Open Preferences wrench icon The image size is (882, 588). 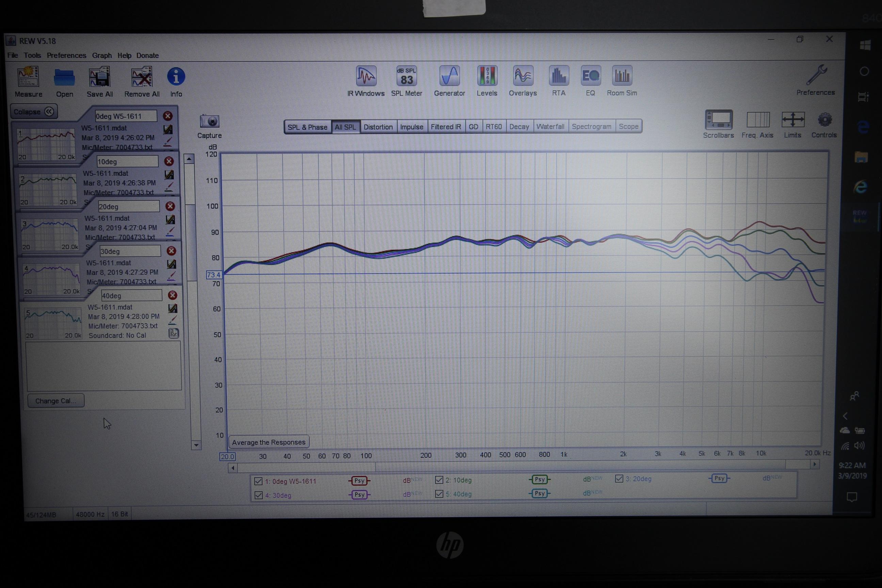tap(816, 75)
